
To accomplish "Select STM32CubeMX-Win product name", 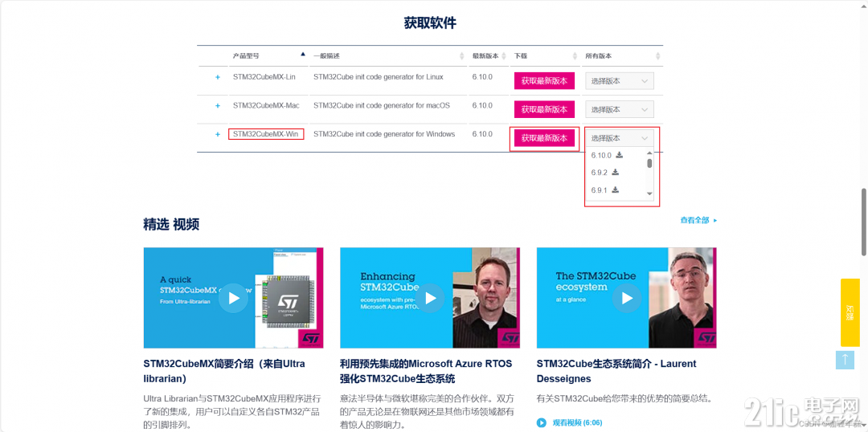I will pyautogui.click(x=266, y=134).
